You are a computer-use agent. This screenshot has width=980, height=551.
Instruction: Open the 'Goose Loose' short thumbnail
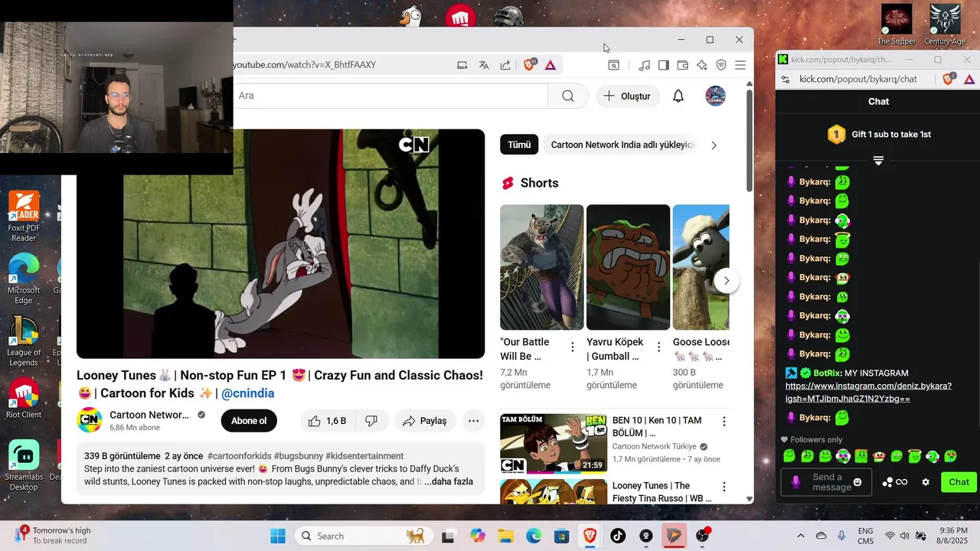(701, 267)
